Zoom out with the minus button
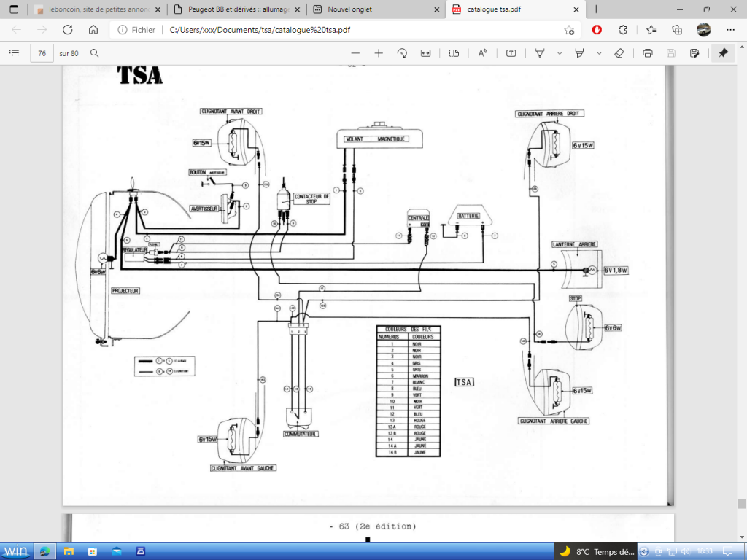 (x=355, y=53)
